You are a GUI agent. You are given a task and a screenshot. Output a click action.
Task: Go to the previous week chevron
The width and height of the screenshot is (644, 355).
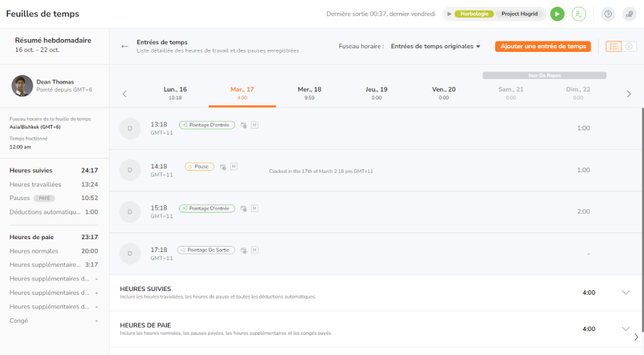[125, 94]
